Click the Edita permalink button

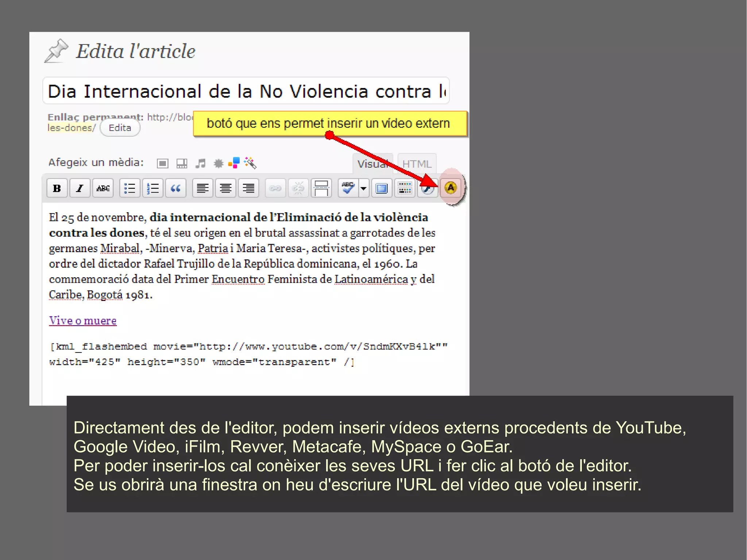120,128
